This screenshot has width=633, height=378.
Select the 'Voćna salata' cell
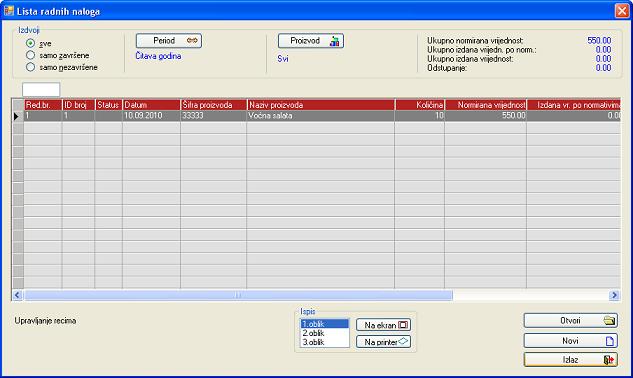click(x=321, y=116)
